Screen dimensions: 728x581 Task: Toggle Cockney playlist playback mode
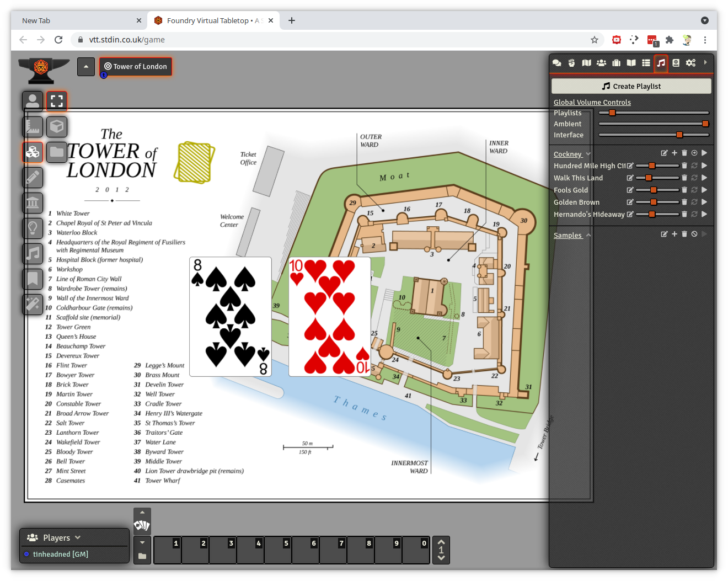(x=694, y=153)
